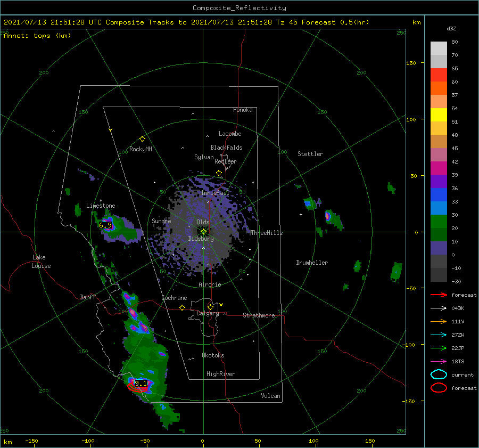This screenshot has height=448, width=479.
Task: Click the orange 111V arrow legend entry
Action: click(x=447, y=321)
